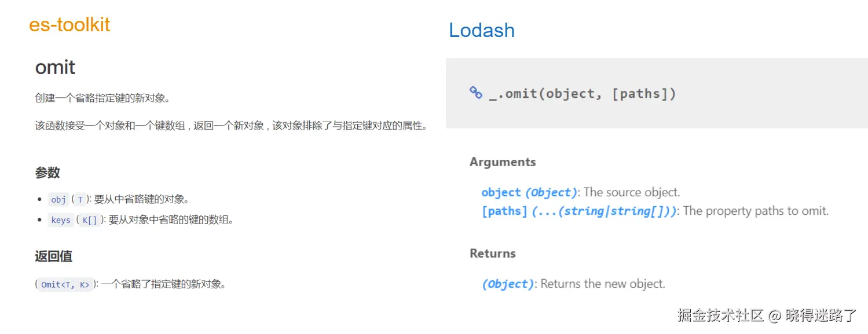Click the 返回值 section heading

tap(53, 256)
